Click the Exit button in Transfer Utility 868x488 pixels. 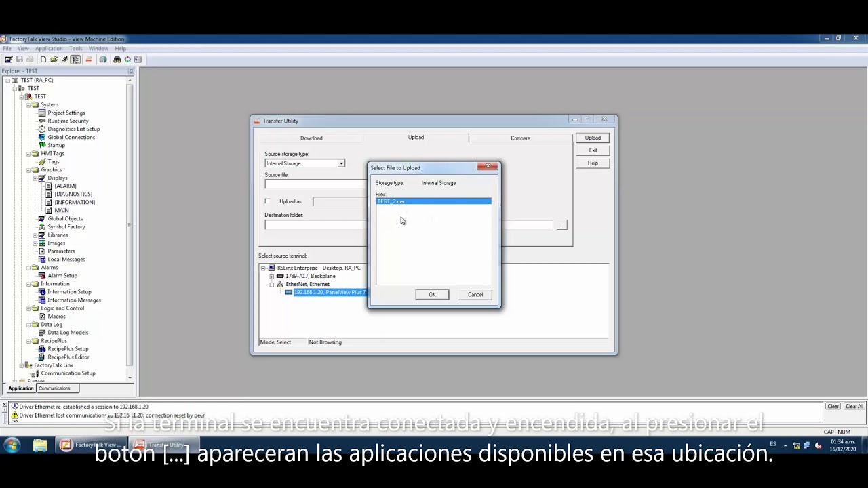(593, 150)
